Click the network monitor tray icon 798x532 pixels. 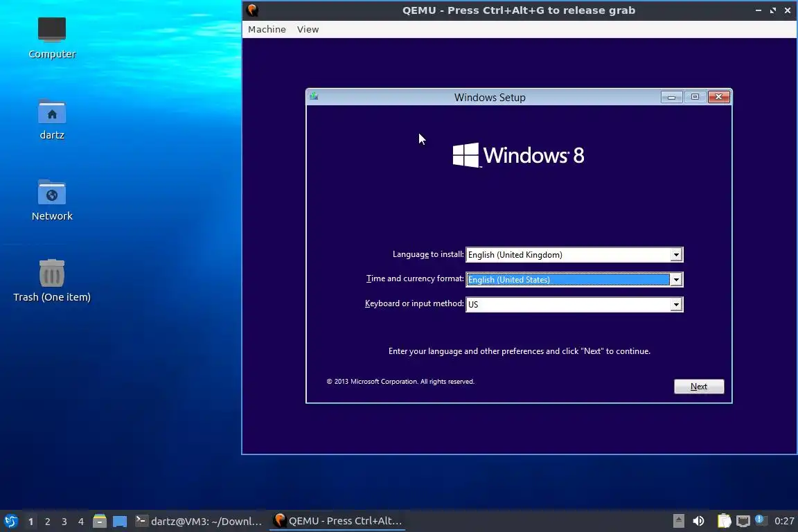(x=743, y=521)
